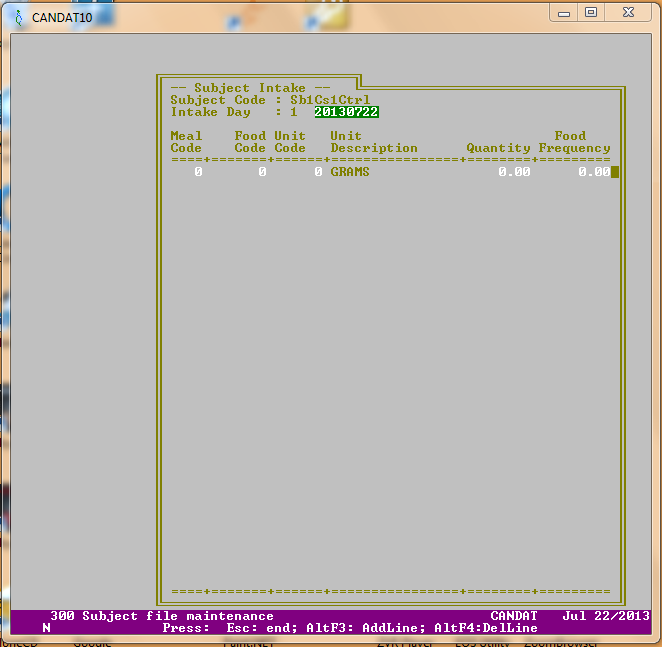Select the Unit Code cell in first row
The width and height of the screenshot is (662, 647).
317,172
